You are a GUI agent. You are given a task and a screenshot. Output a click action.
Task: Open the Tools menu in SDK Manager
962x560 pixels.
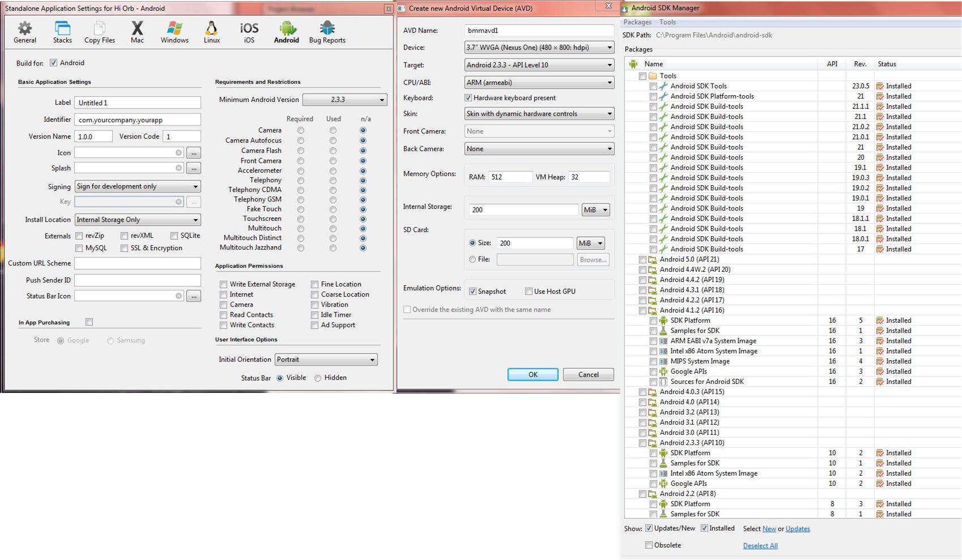click(667, 22)
